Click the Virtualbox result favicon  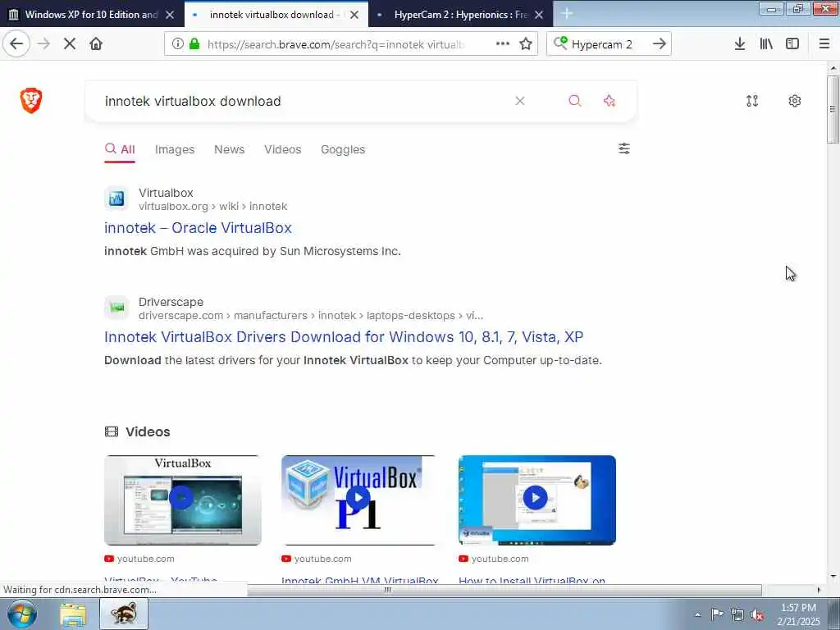116,199
